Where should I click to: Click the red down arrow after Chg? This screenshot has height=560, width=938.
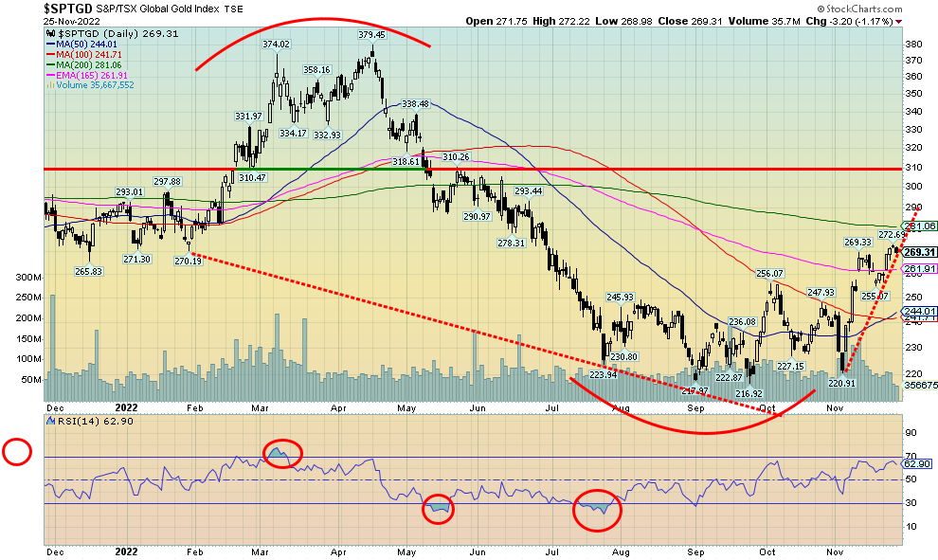click(x=898, y=20)
